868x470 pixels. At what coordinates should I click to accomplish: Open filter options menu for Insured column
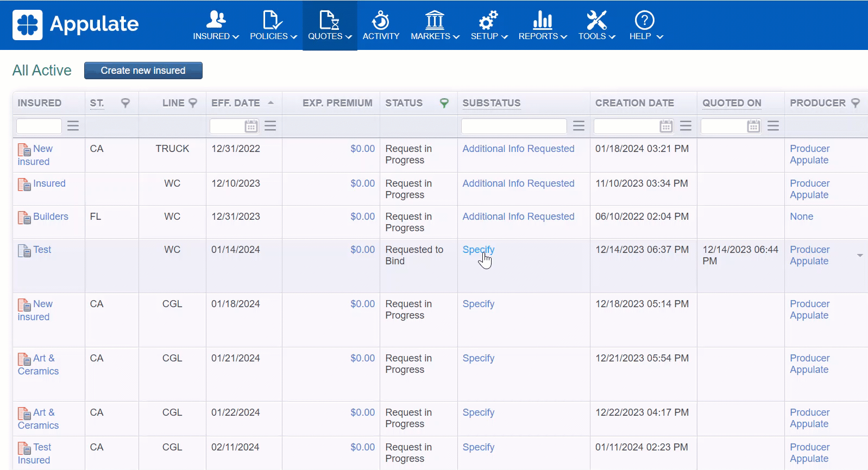(x=73, y=126)
